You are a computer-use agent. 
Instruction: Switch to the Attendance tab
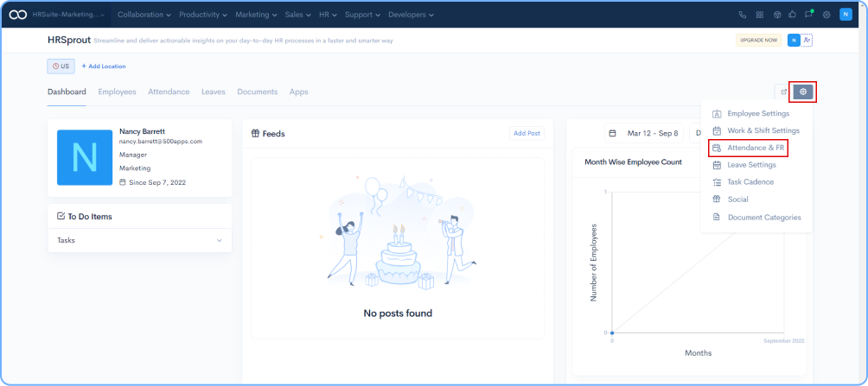[x=169, y=92]
